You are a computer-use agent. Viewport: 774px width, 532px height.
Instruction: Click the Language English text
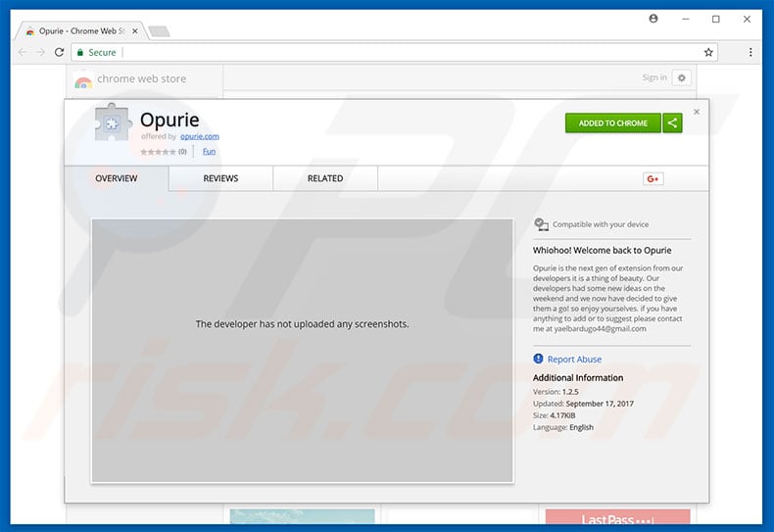[562, 427]
